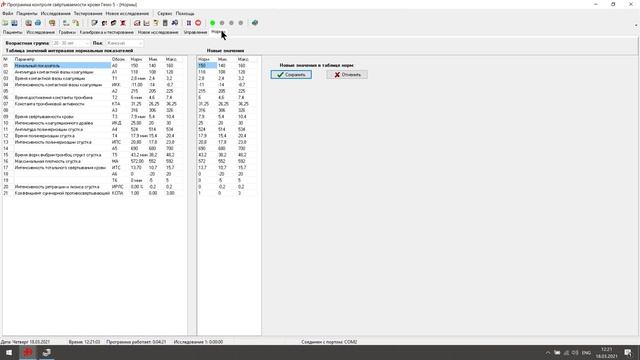The height and width of the screenshot is (360, 640).
Task: Click the Программа работает status bar entry
Action: coord(136,342)
